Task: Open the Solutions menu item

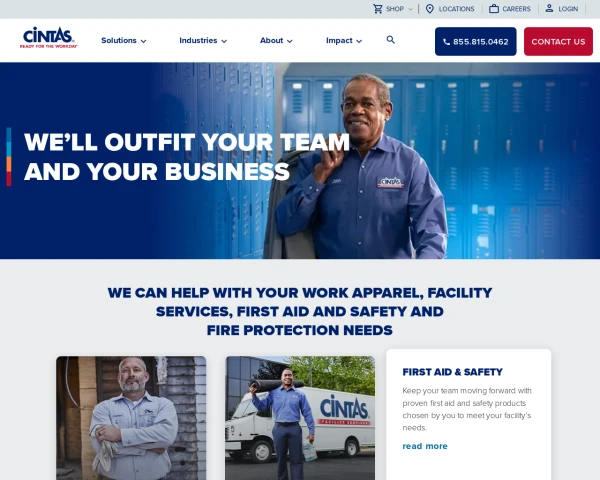Action: (x=124, y=41)
